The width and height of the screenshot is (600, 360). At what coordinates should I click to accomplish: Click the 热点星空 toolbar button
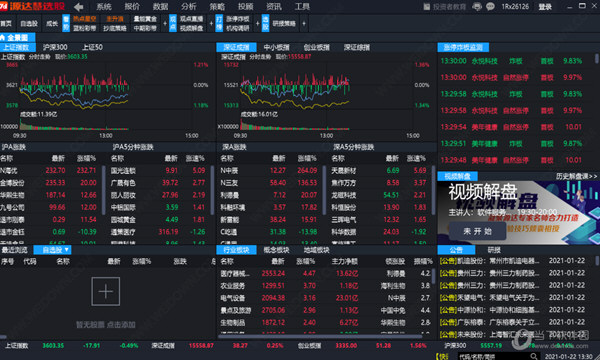pyautogui.click(x=85, y=19)
